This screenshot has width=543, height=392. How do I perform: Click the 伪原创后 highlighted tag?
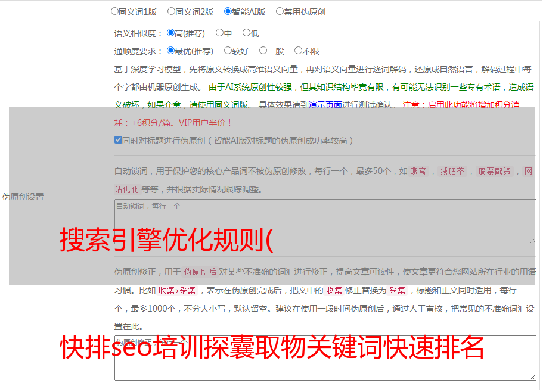[200, 272]
